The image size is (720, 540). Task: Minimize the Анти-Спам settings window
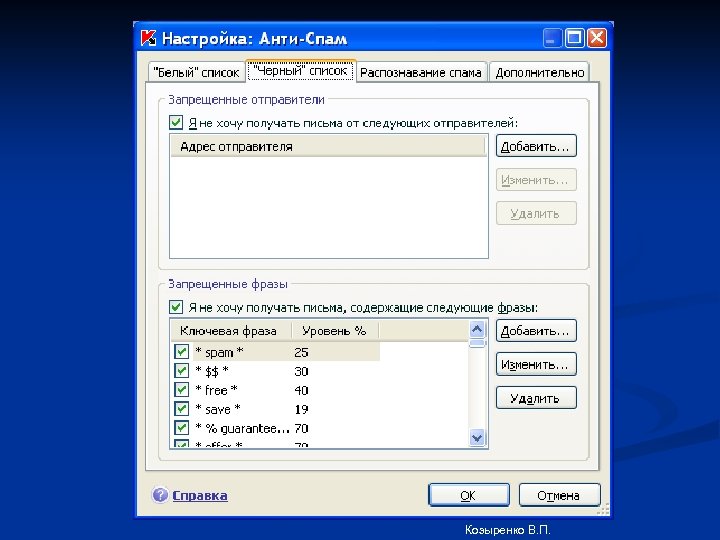(552, 38)
